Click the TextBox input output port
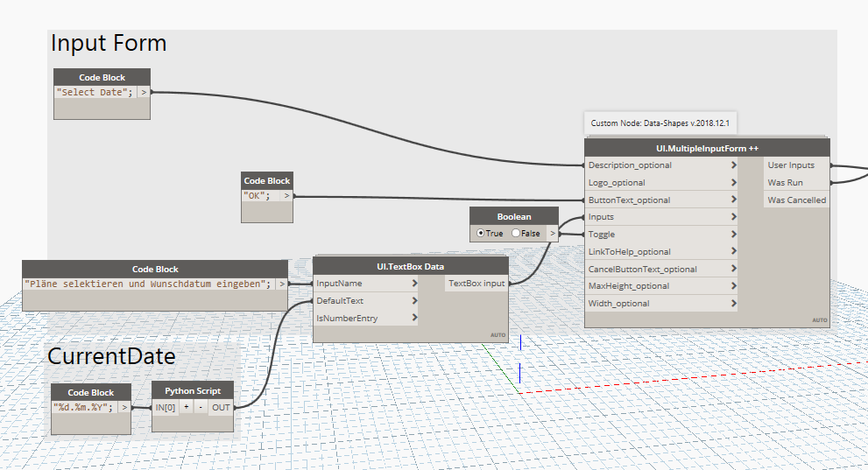The image size is (868, 470). pyautogui.click(x=476, y=284)
